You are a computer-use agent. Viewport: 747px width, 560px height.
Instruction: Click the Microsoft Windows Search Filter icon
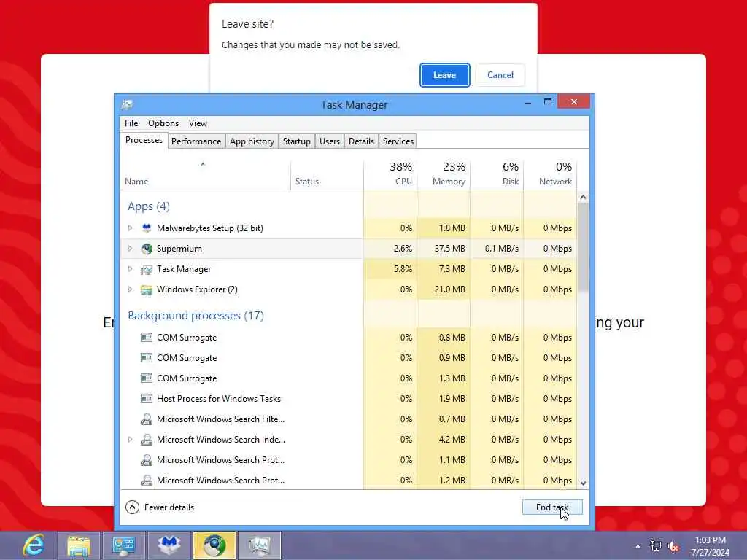coord(147,419)
